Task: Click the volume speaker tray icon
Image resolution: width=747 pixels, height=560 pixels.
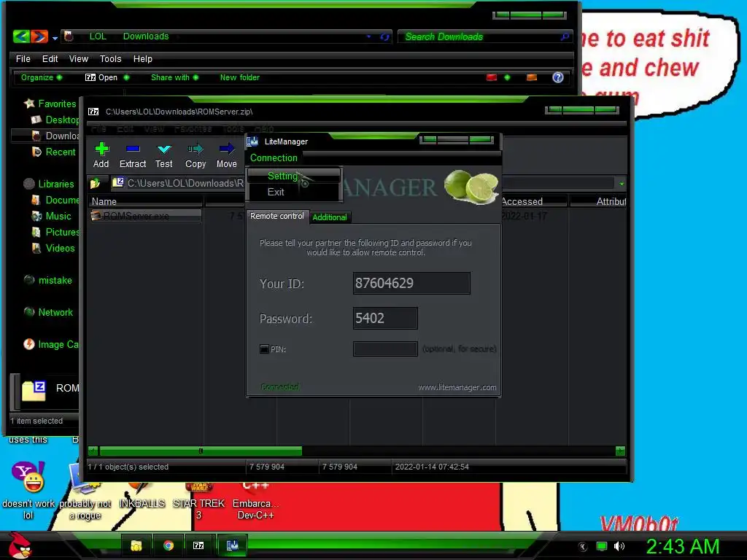Action: tap(619, 546)
